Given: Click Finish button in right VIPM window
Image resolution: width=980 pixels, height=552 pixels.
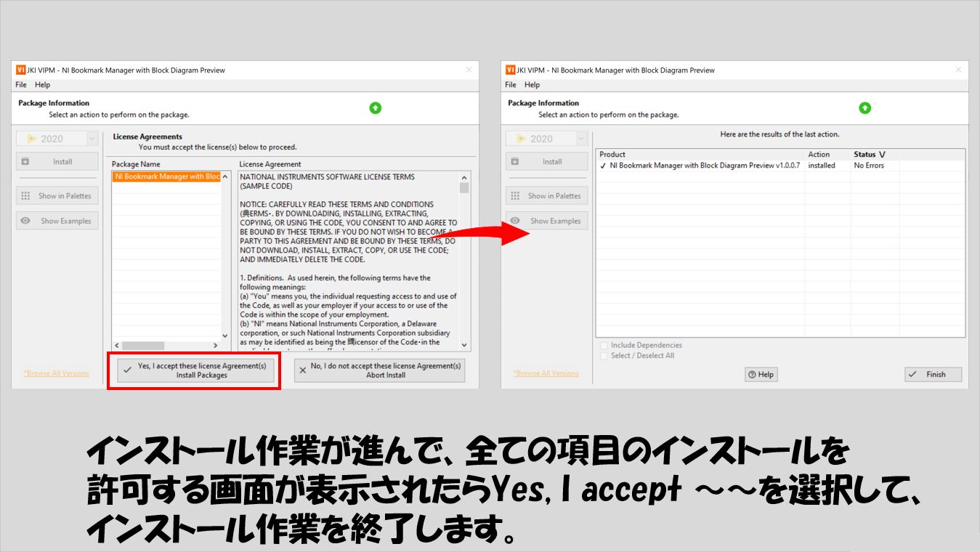Looking at the screenshot, I should click(933, 374).
